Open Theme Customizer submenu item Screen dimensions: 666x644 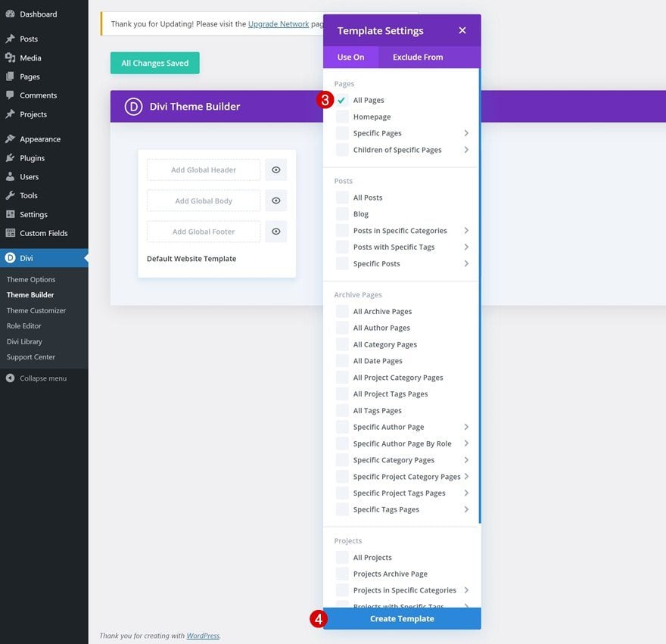36,310
